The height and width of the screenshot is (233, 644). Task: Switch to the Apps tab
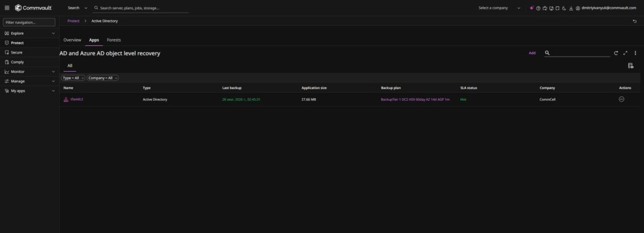pos(94,40)
